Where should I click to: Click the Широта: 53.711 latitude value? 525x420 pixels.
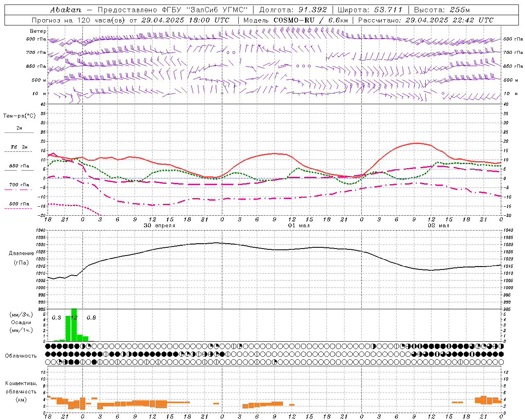(370, 10)
